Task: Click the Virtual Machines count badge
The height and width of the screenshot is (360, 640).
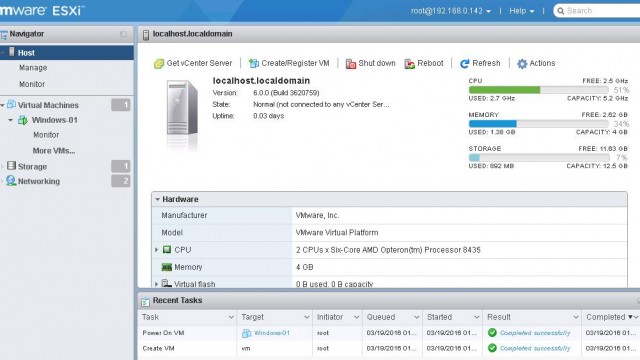Action: point(121,105)
